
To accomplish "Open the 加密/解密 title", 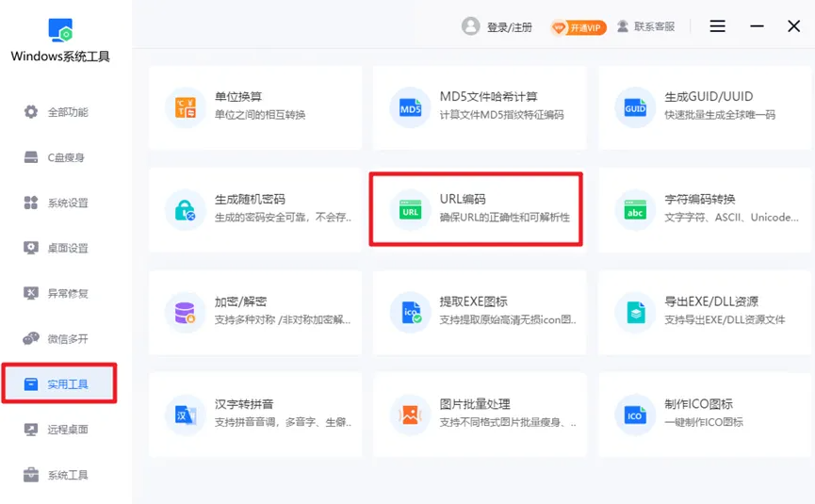I will click(240, 301).
